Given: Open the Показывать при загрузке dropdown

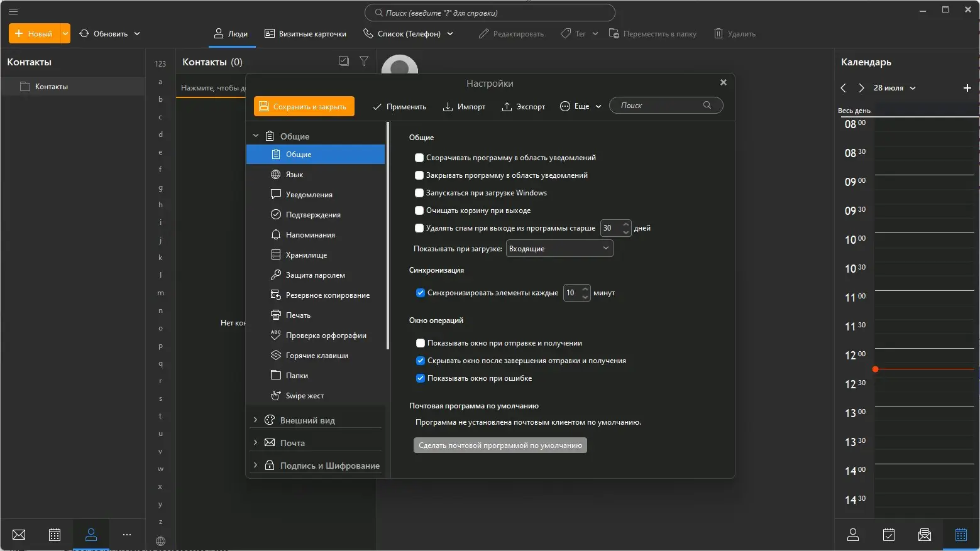Looking at the screenshot, I should click(558, 248).
